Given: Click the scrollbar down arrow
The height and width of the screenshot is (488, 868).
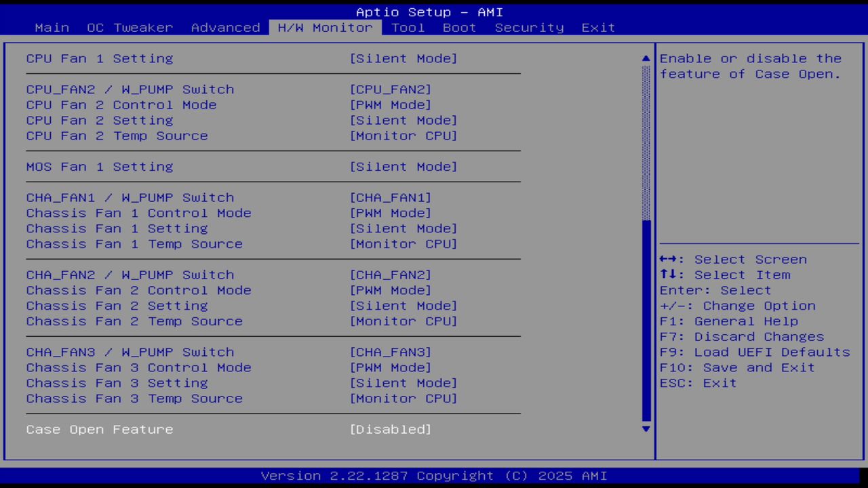Looking at the screenshot, I should coord(646,428).
